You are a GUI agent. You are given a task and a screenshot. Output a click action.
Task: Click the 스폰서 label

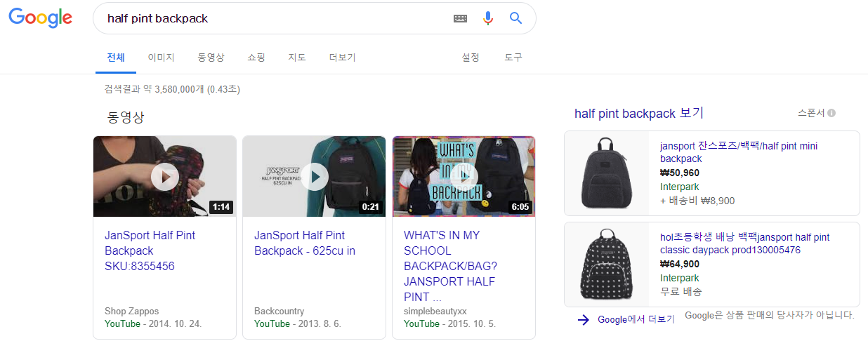[x=811, y=113]
